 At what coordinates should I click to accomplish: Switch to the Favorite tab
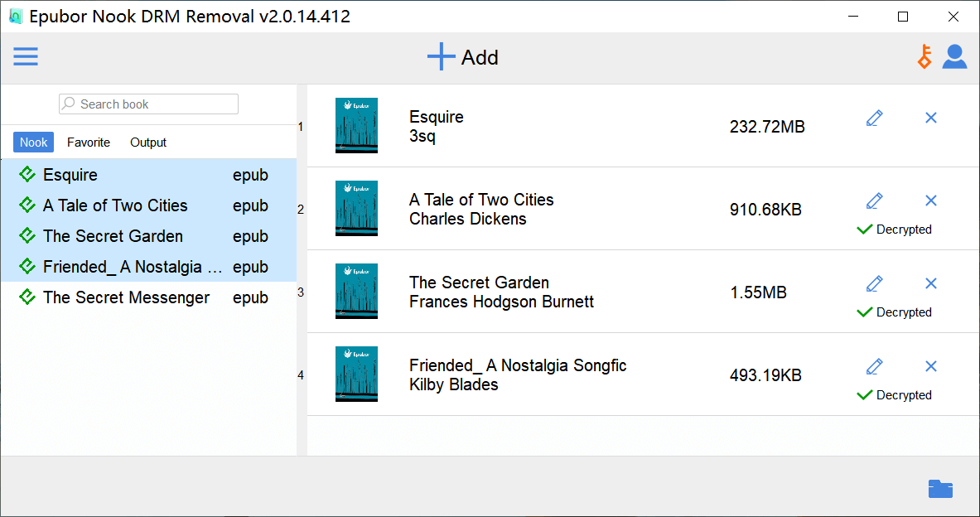[89, 142]
